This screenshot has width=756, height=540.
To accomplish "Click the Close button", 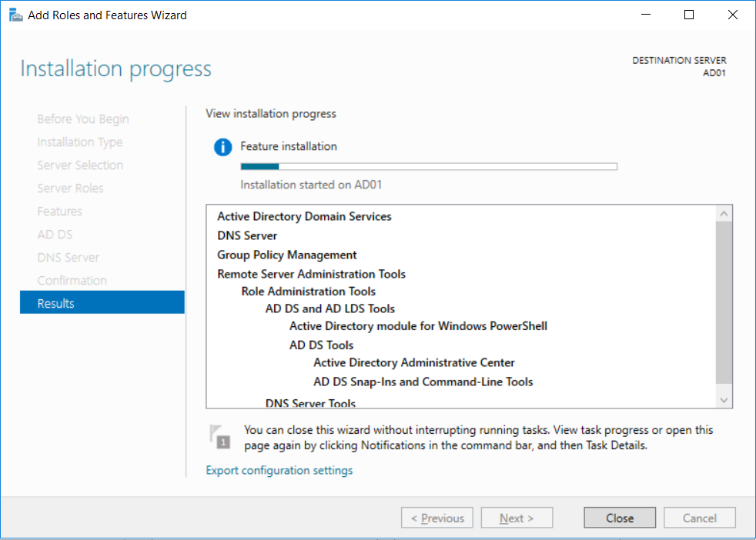I will pyautogui.click(x=620, y=518).
